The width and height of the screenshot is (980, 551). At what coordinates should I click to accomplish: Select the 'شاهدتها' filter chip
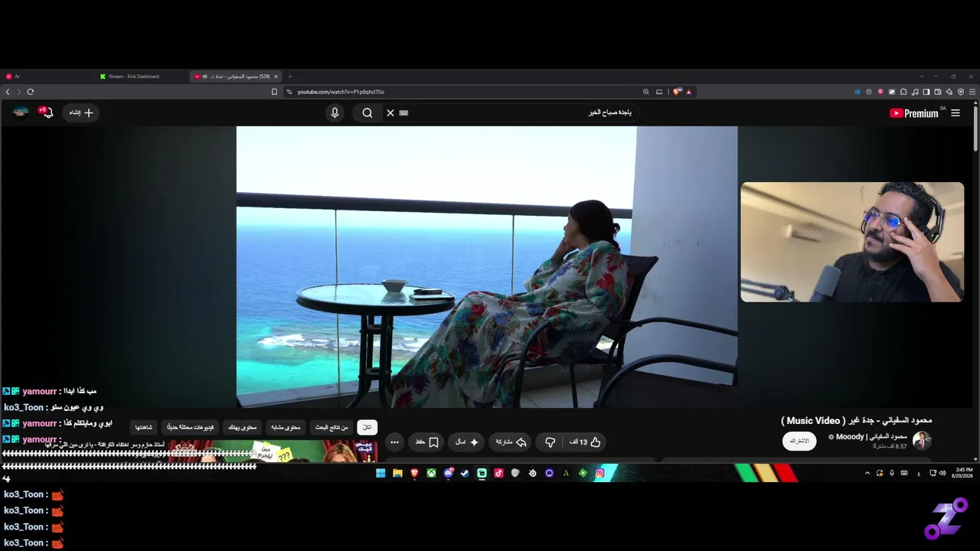(x=144, y=427)
